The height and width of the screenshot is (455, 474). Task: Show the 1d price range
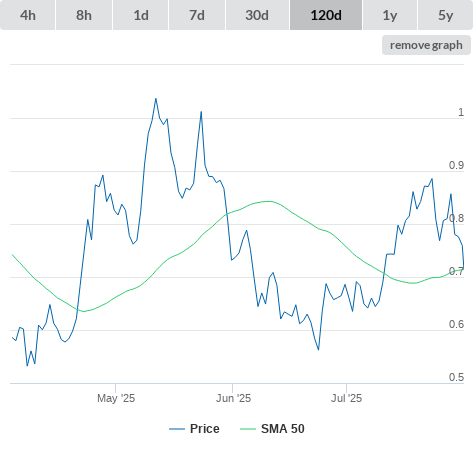coord(141,15)
